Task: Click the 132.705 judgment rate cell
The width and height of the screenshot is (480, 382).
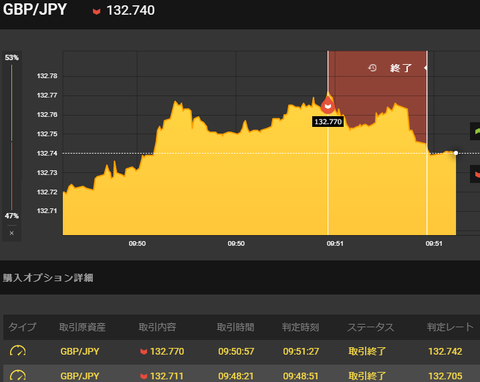Action: [445, 376]
